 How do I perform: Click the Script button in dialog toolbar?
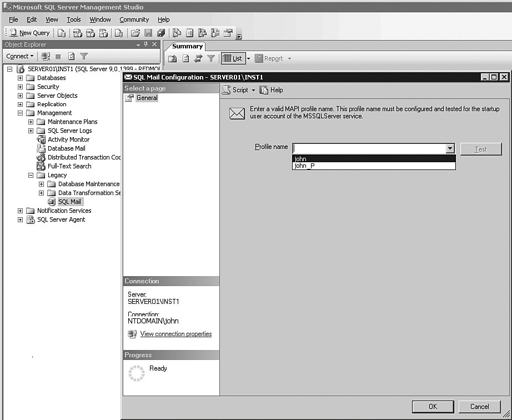(236, 90)
